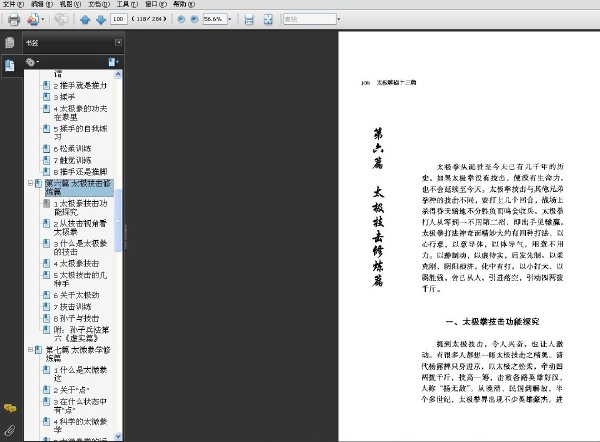Click the zoom out round button
This screenshot has width=600, height=442.
(x=181, y=19)
